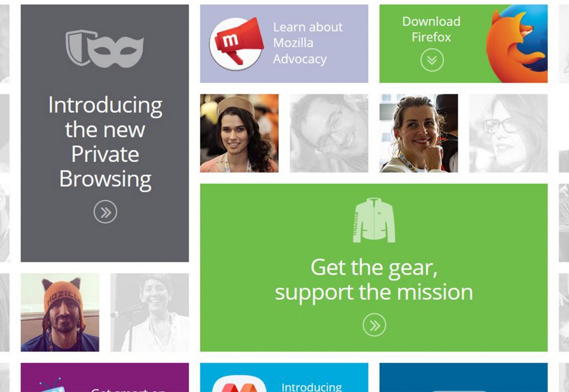Click the 'Download Firefox' text
The image size is (569, 392).
431,29
